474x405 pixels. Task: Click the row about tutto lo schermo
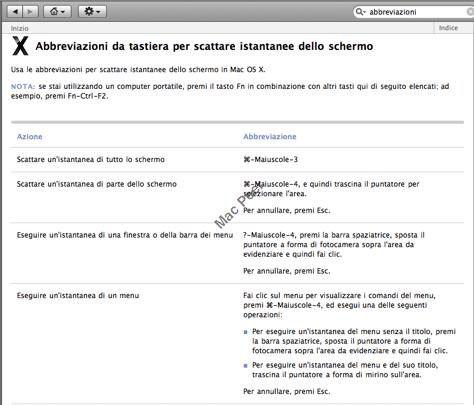pos(237,160)
